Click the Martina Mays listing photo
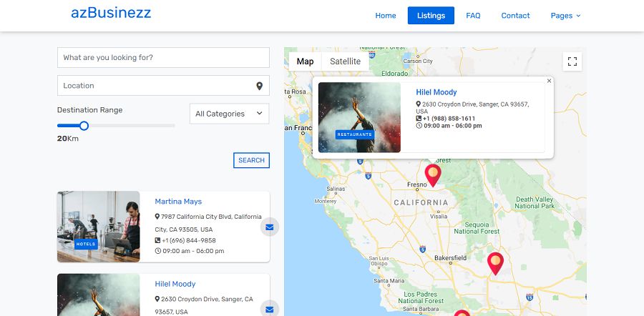 click(x=99, y=227)
